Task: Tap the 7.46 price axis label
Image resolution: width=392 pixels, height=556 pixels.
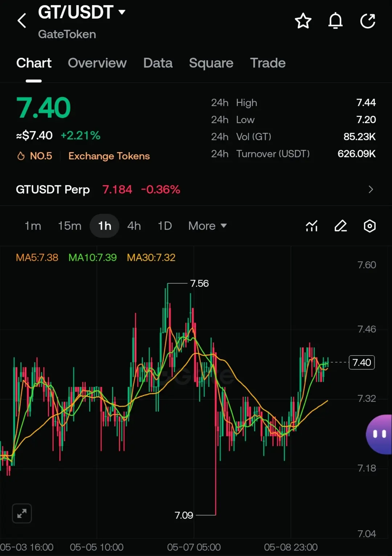Action: coord(367,329)
